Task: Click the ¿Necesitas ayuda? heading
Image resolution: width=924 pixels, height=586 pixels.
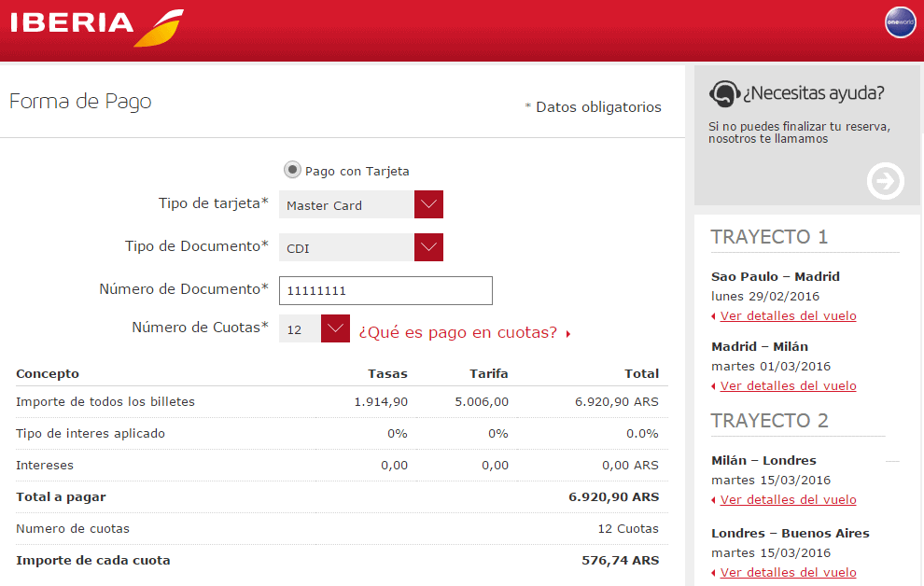Action: [x=813, y=93]
